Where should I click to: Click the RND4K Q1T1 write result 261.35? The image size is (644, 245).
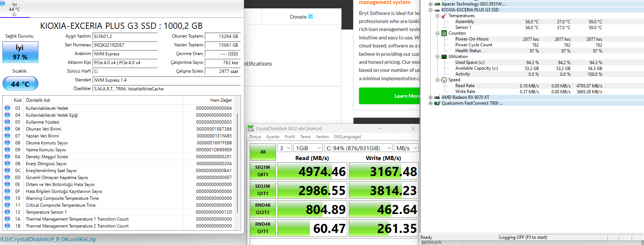click(x=384, y=228)
